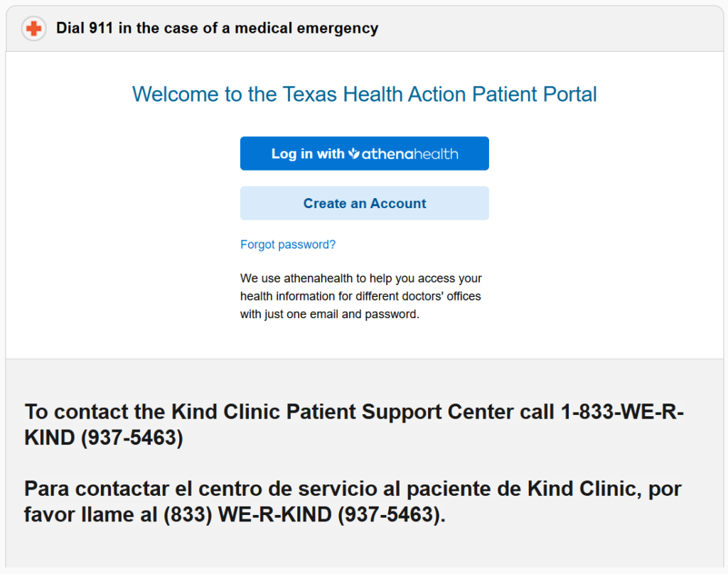Click the athenahealth leaf logo icon

click(354, 153)
